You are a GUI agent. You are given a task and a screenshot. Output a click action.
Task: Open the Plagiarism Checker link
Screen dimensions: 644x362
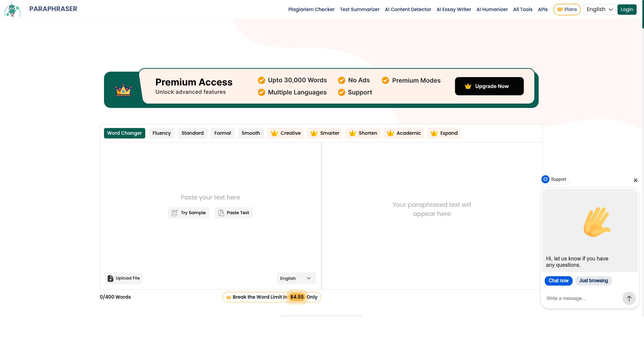pos(311,9)
